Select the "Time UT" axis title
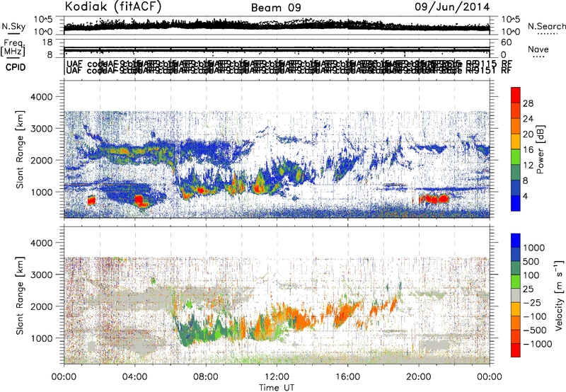This screenshot has height=392, width=566. click(x=277, y=388)
